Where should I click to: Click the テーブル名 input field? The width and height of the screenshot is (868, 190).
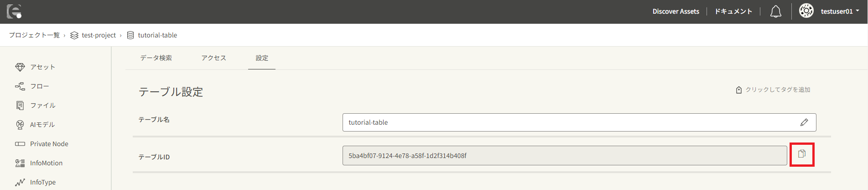[579, 122]
